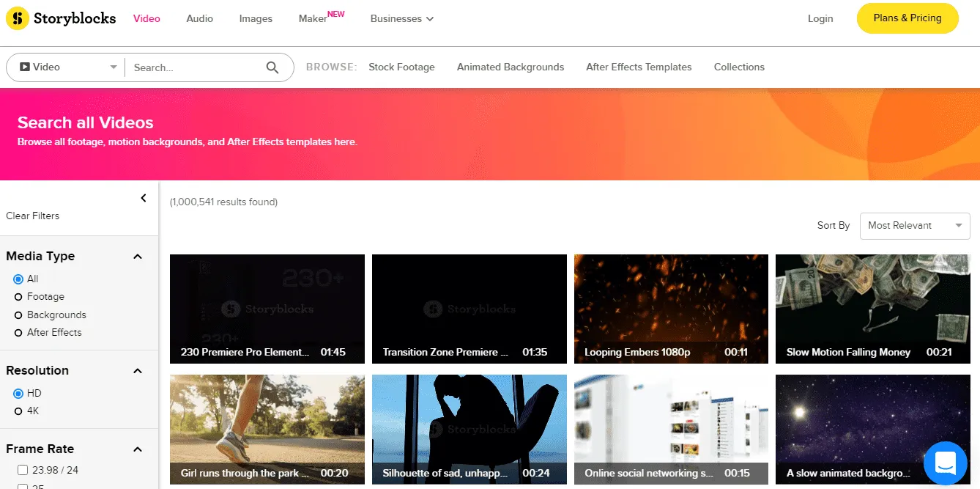Click in the search input field
Image resolution: width=980 pixels, height=489 pixels.
pos(194,67)
